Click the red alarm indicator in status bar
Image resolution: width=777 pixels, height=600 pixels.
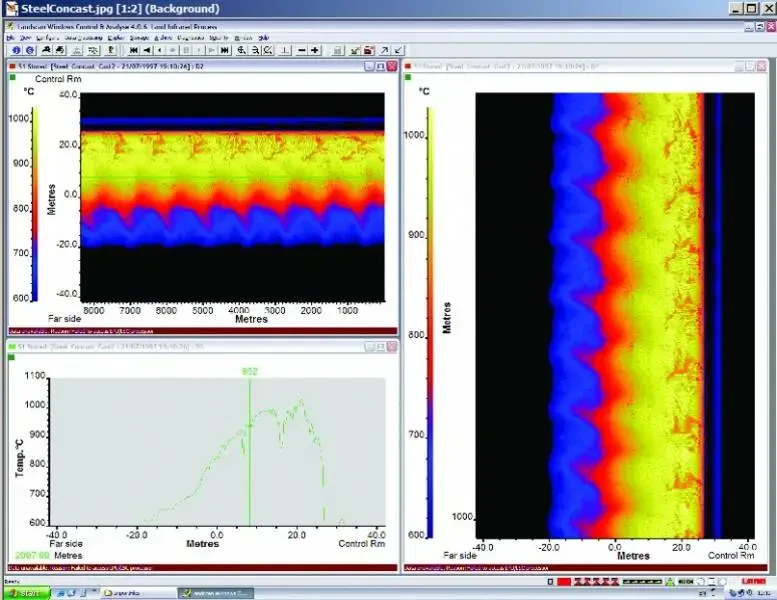pos(564,581)
